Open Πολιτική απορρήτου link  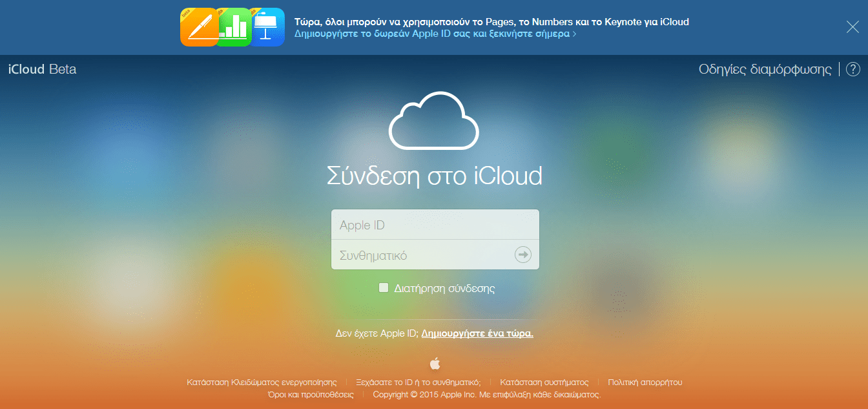(x=645, y=382)
